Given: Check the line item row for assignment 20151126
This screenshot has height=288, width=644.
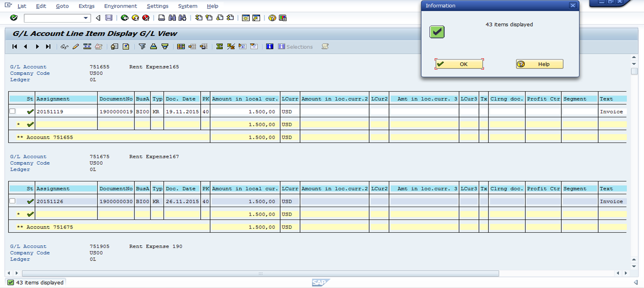Looking at the screenshot, I should click(x=12, y=201).
